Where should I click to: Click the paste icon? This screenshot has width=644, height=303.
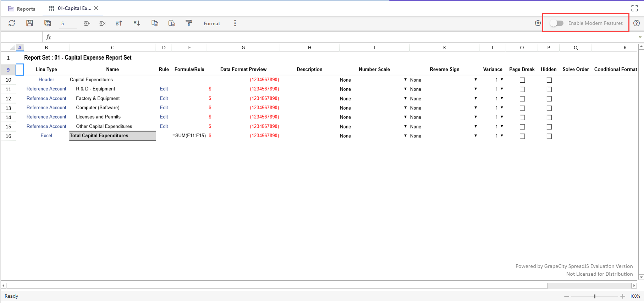coord(172,23)
